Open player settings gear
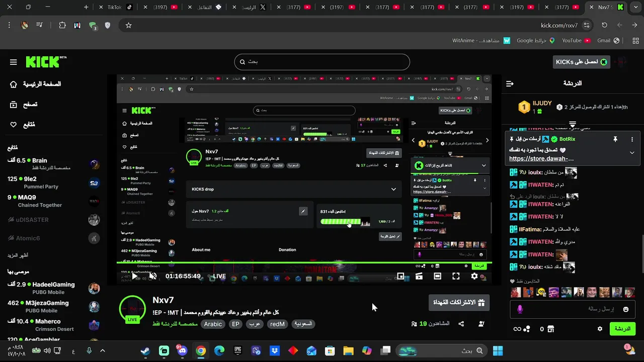Screen dimensions: 644x362 [x=474, y=276]
